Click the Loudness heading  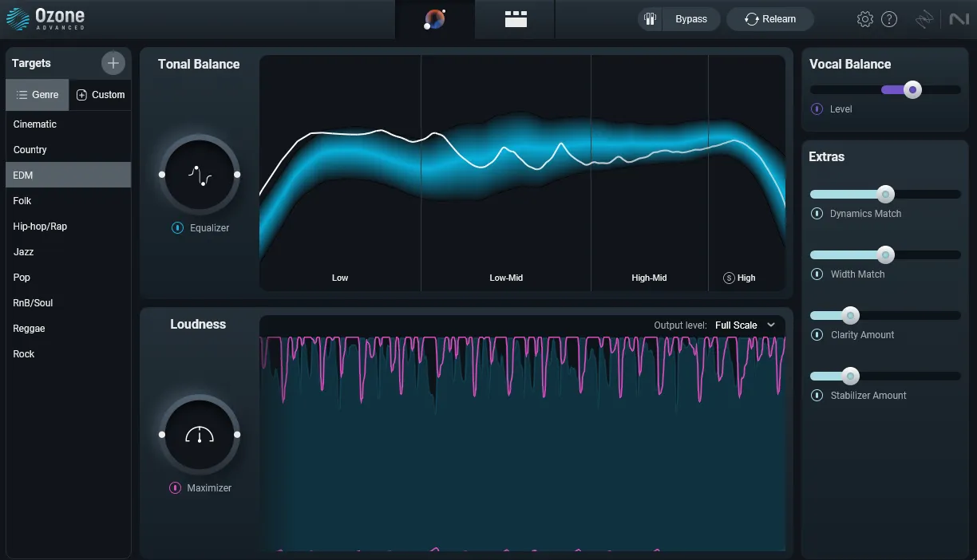tap(198, 325)
